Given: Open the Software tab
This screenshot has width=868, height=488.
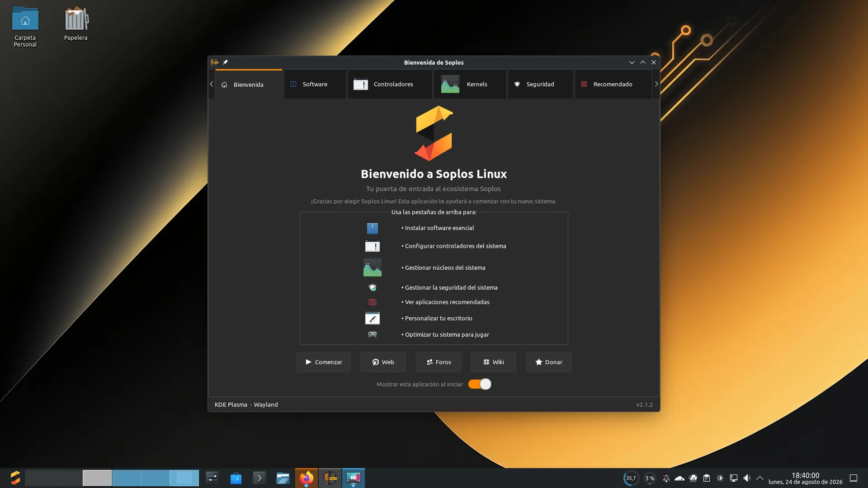Looking at the screenshot, I should [315, 84].
